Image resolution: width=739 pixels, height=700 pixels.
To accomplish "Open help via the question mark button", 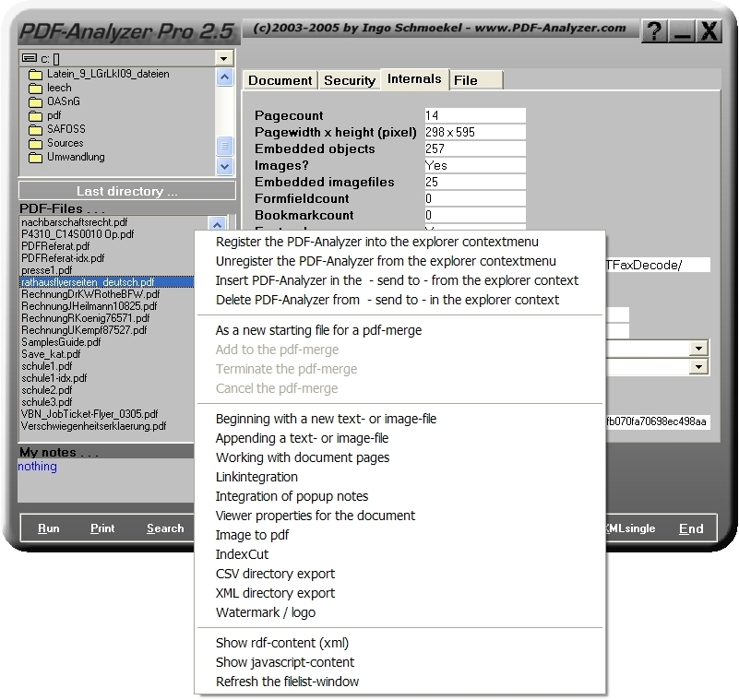I will pyautogui.click(x=654, y=32).
